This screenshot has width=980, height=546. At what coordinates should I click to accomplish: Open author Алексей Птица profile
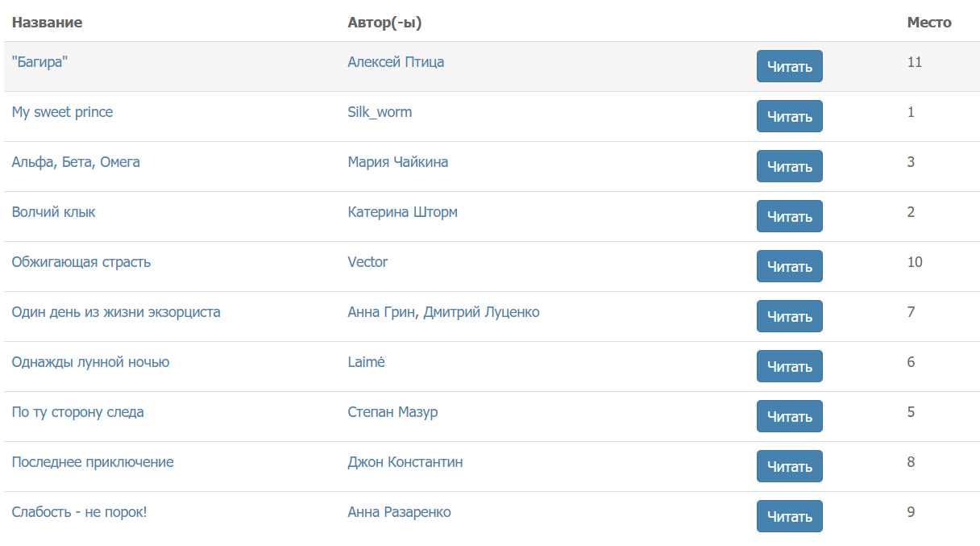point(396,62)
